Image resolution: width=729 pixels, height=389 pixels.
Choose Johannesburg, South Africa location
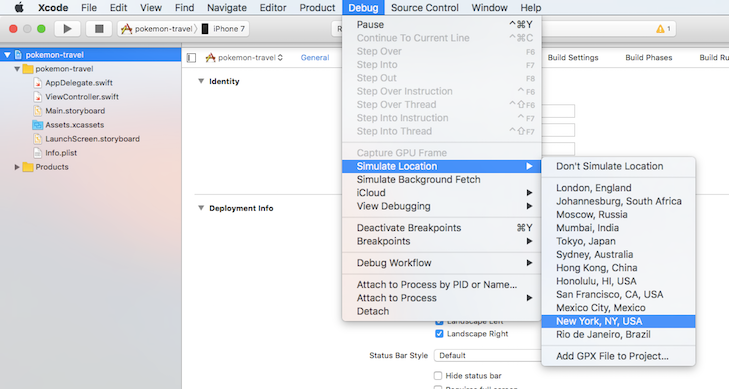[x=618, y=201]
